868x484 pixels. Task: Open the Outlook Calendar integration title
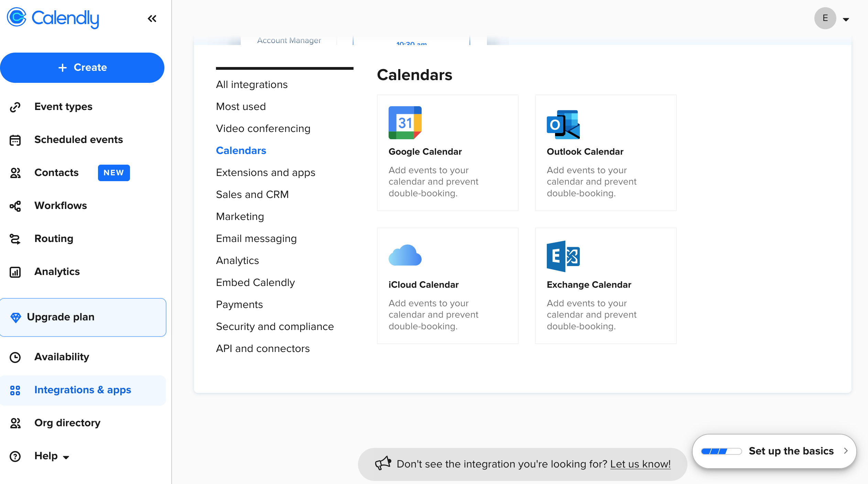(x=585, y=152)
